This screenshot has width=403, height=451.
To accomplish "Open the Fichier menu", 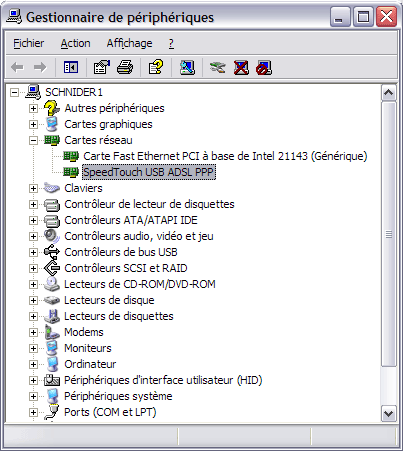I will (29, 43).
